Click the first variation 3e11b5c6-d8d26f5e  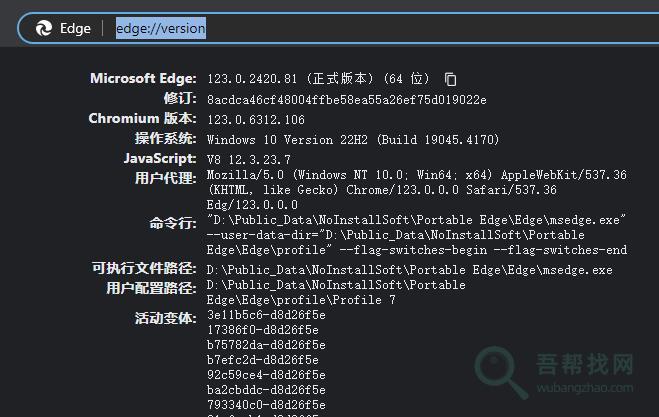coord(262,315)
